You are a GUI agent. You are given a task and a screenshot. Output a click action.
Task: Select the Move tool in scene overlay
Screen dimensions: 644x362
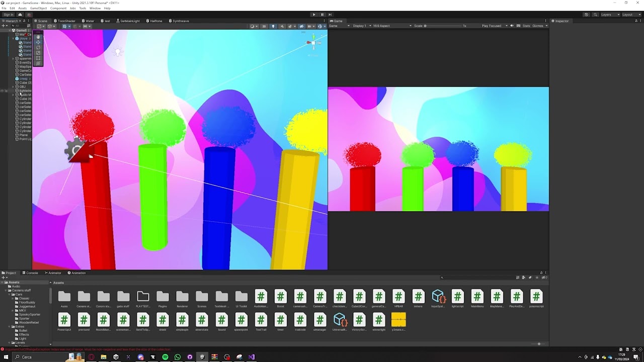[x=38, y=42]
